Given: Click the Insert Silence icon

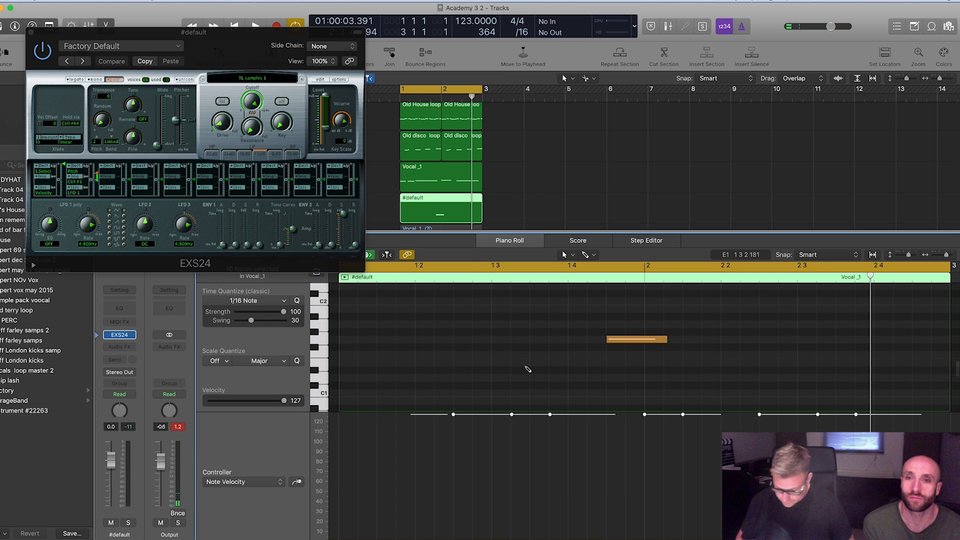Looking at the screenshot, I should [751, 53].
